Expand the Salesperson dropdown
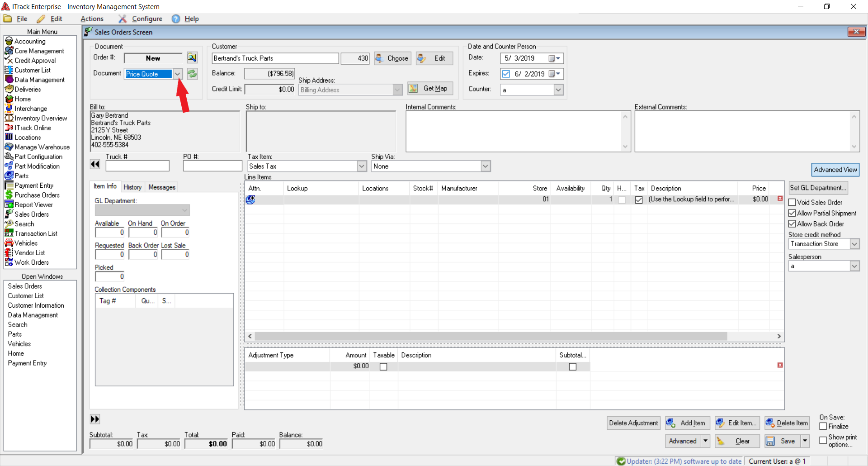This screenshot has width=868, height=466. pyautogui.click(x=854, y=266)
